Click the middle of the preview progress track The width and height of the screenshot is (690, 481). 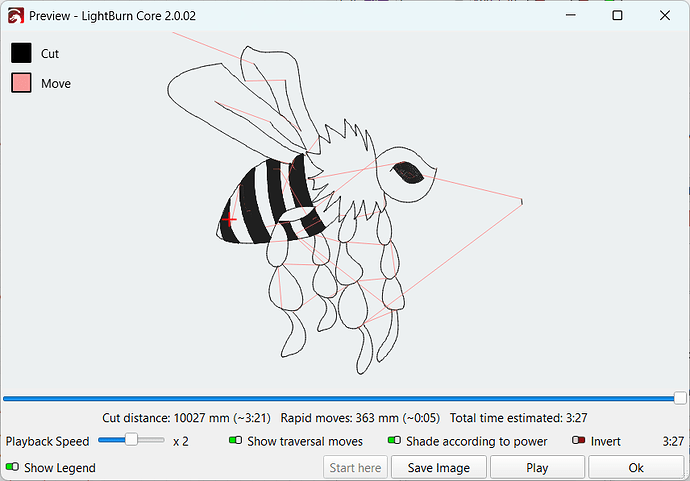(340, 398)
